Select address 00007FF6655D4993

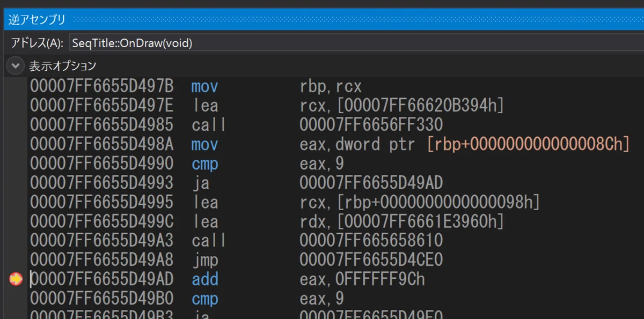click(x=101, y=183)
